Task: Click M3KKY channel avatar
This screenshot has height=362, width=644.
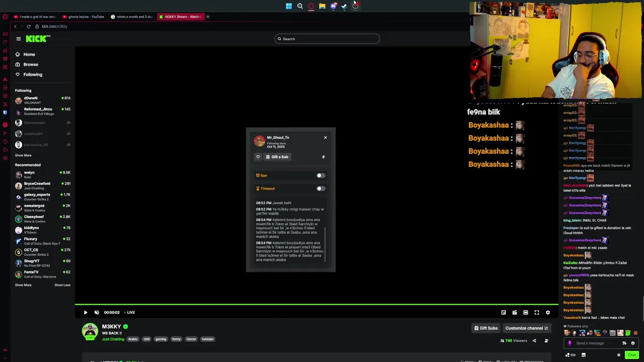Action: coord(90,332)
